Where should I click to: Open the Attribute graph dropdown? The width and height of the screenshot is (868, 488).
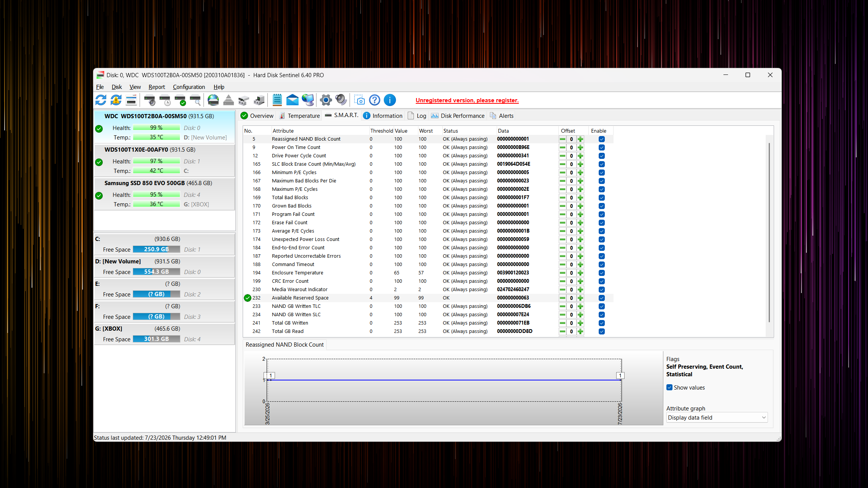(x=717, y=418)
